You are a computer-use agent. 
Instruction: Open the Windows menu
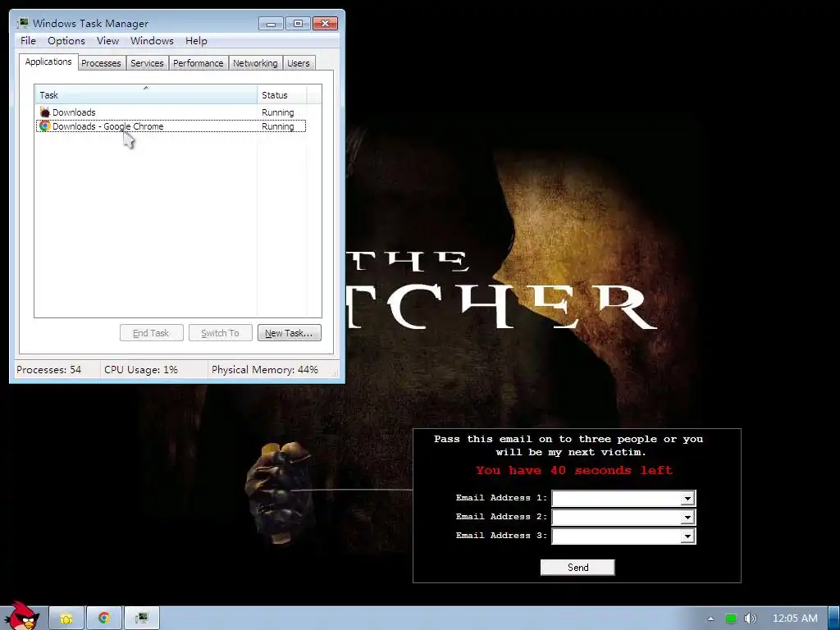(x=152, y=41)
